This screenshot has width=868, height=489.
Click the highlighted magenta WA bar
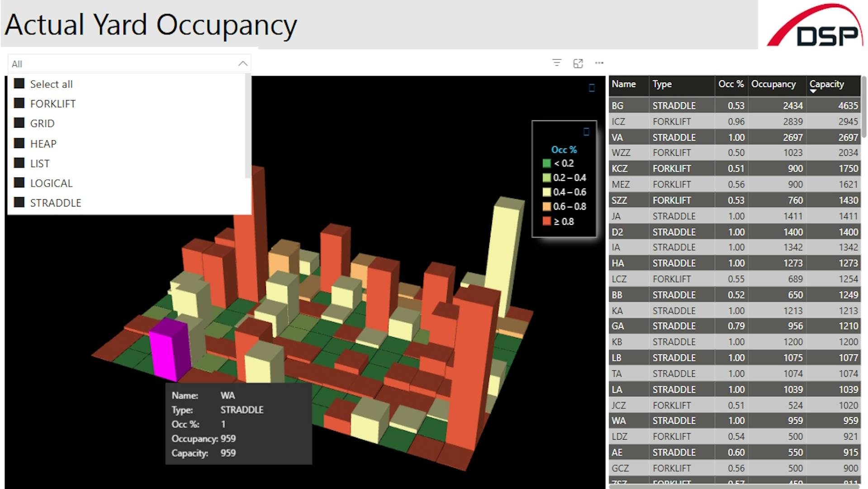click(168, 349)
